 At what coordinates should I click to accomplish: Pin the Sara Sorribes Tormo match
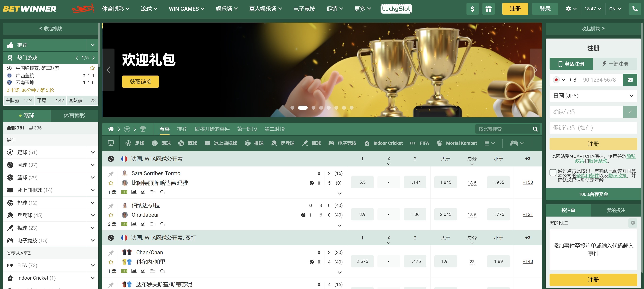(x=111, y=174)
